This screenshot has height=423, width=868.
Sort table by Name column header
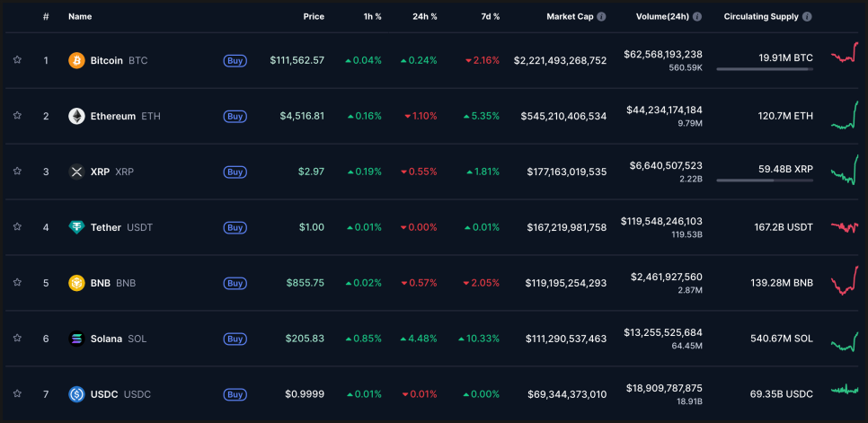point(80,16)
